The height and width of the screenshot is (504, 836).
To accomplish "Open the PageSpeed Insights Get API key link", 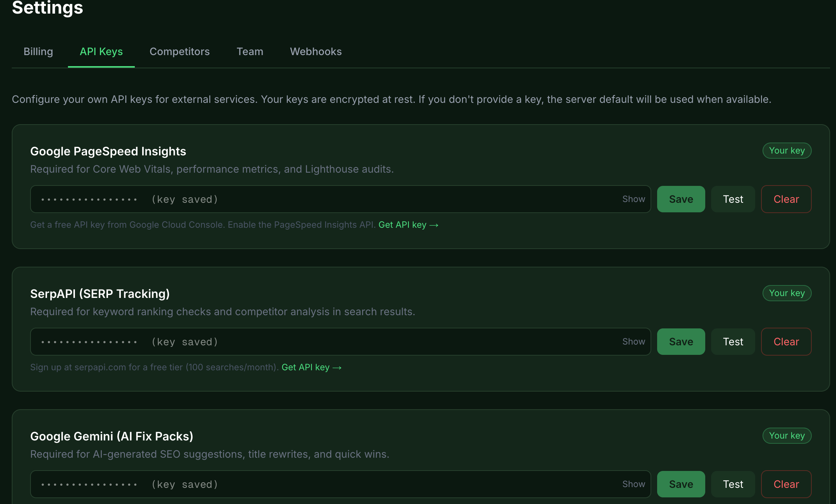I will coord(408,224).
